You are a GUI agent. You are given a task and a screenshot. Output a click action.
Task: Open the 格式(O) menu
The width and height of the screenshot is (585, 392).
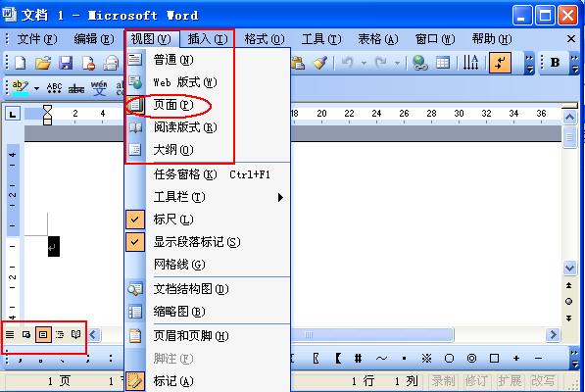click(x=265, y=39)
